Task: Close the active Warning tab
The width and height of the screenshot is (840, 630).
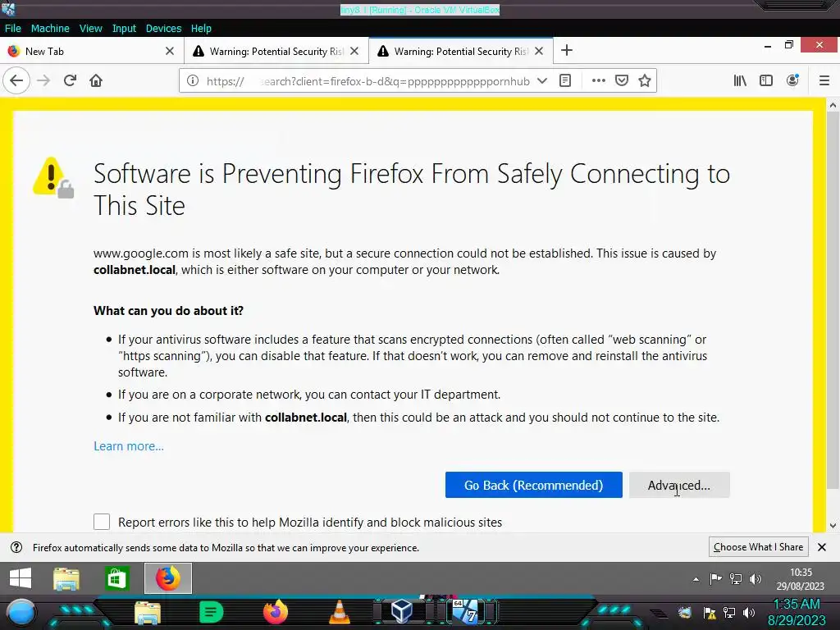Action: [540, 51]
